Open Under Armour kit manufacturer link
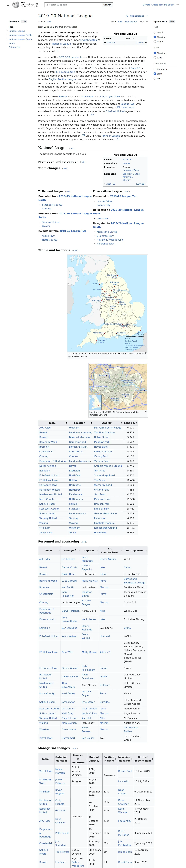 pyautogui.click(x=108, y=559)
